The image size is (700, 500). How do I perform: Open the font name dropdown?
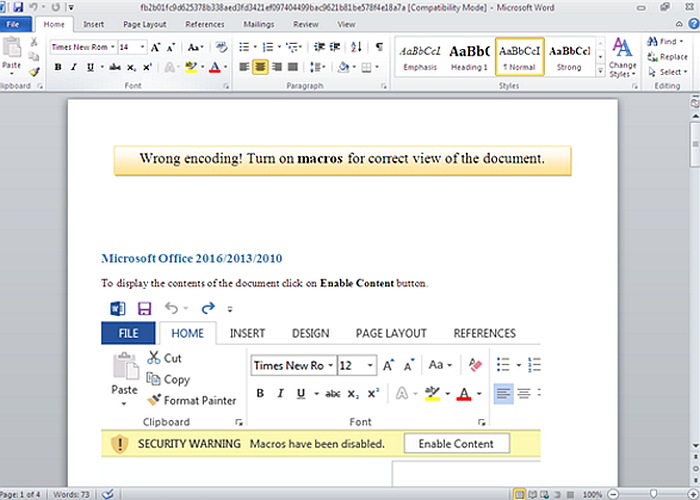pos(112,47)
